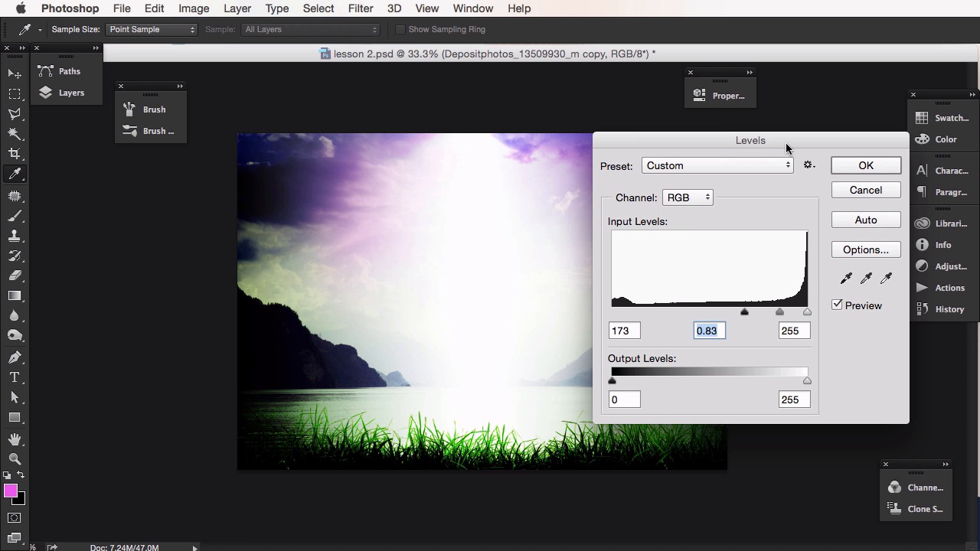The image size is (980, 551).
Task: Open the Window menu
Action: point(472,8)
